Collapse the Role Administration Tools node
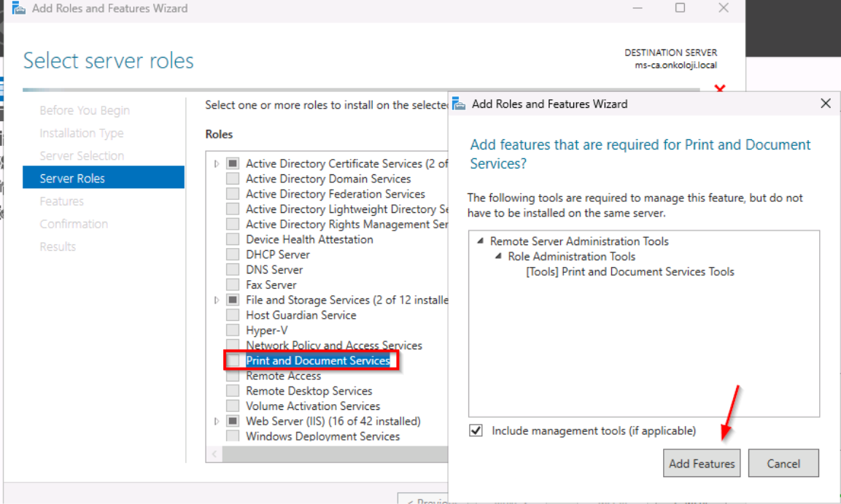This screenshot has width=841, height=504. 498,256
